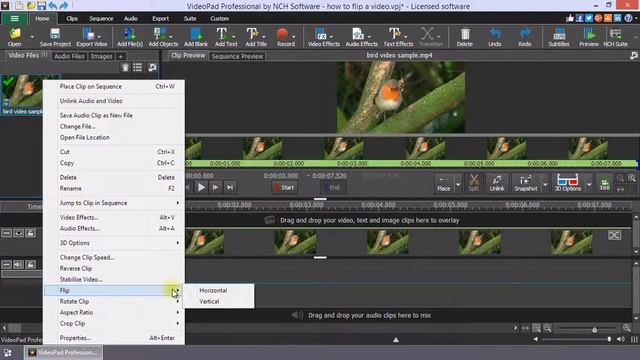Click the Preview toolbar icon
Viewport: 640px width, 360px height.
click(589, 37)
